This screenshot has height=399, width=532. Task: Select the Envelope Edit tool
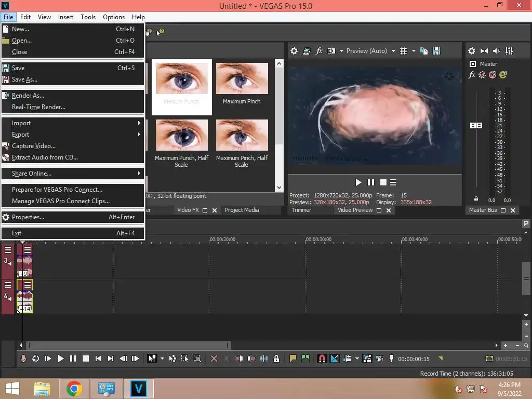pyautogui.click(x=172, y=358)
